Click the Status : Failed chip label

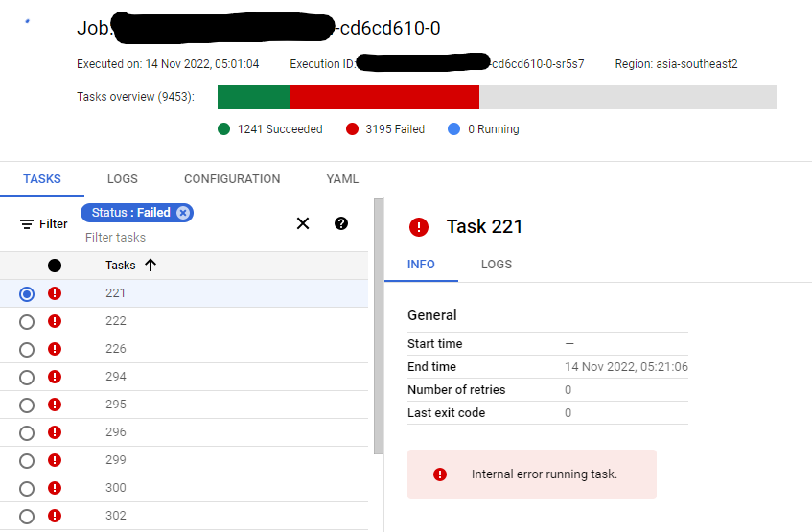[130, 213]
